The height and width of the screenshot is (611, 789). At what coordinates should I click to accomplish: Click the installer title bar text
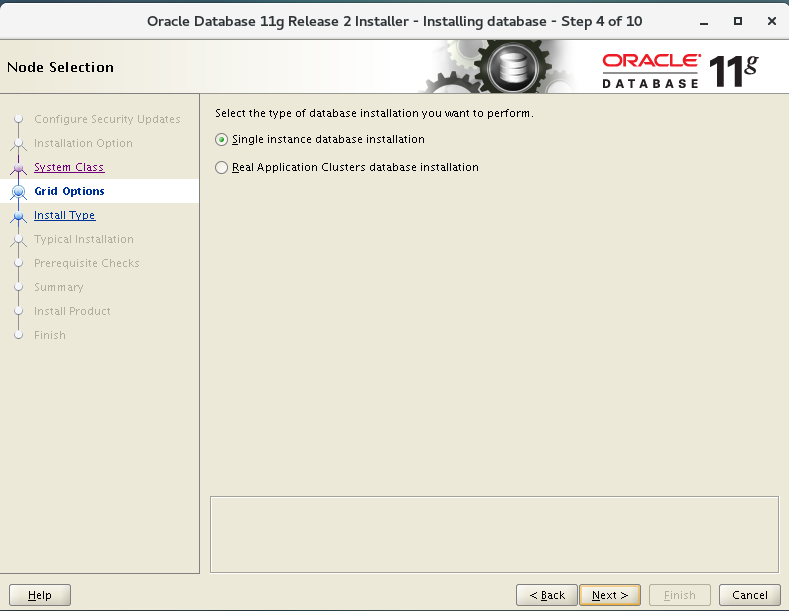pyautogui.click(x=394, y=22)
